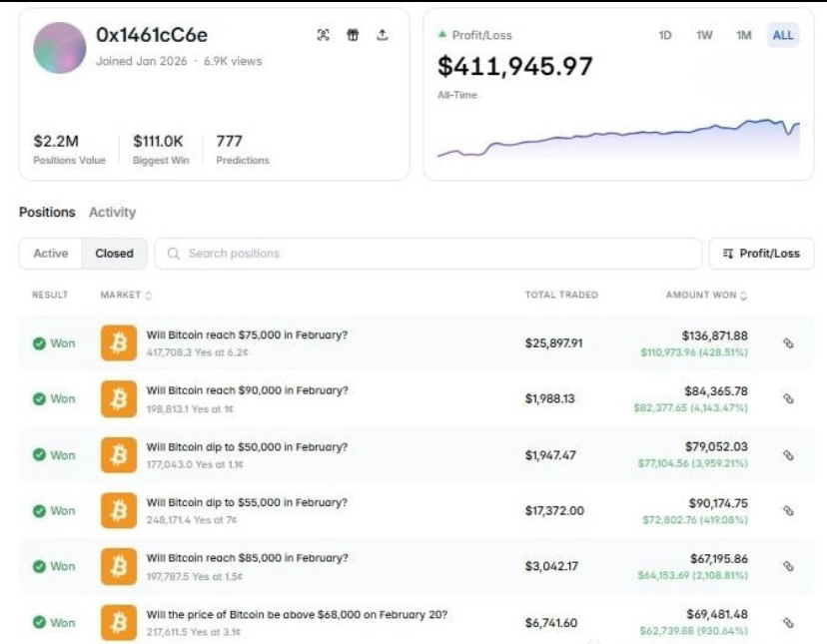827x644 pixels.
Task: Click Won checkmark icon in $75,000 row
Action: [39, 343]
